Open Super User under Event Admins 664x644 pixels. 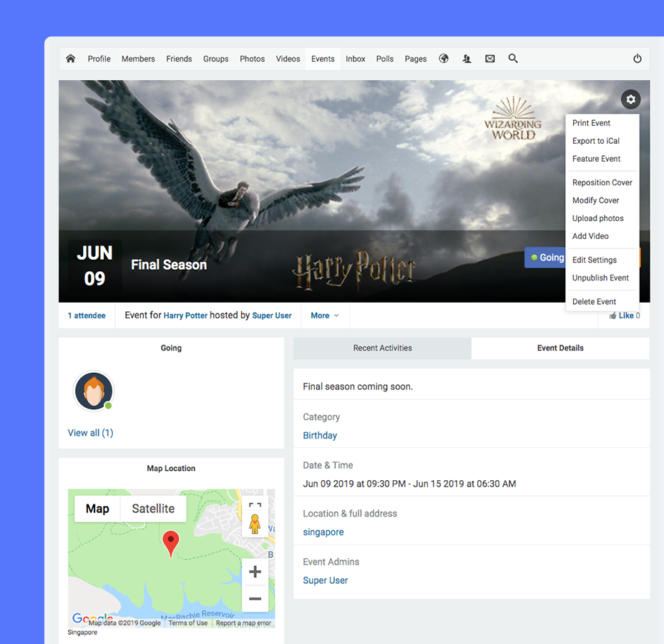(x=326, y=580)
